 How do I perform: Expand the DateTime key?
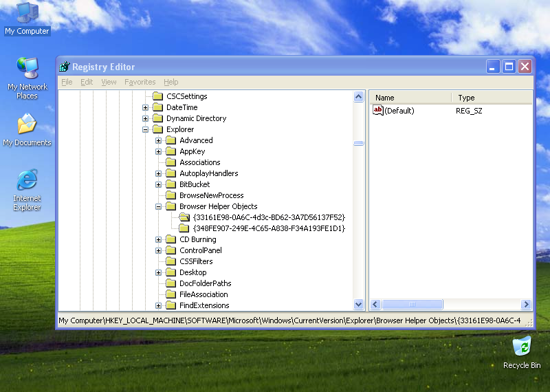click(x=145, y=107)
